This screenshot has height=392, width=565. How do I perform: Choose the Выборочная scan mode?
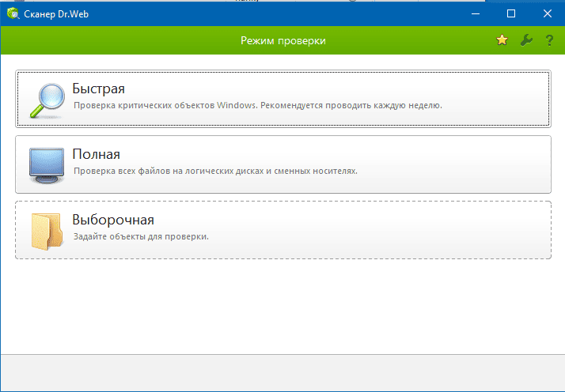[x=283, y=230]
